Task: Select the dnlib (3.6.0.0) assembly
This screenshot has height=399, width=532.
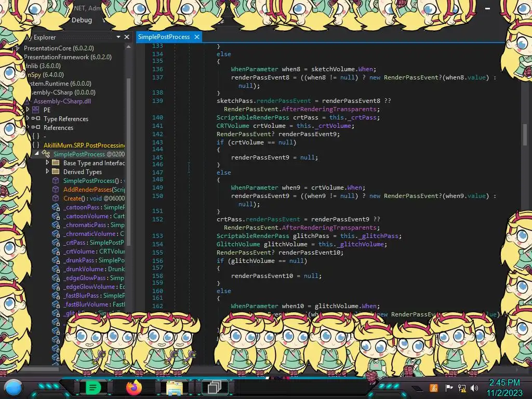Action: (x=43, y=66)
